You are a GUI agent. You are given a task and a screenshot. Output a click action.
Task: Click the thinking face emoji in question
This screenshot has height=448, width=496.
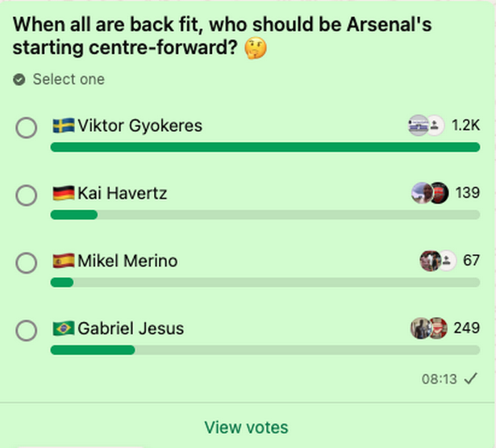coord(256,49)
